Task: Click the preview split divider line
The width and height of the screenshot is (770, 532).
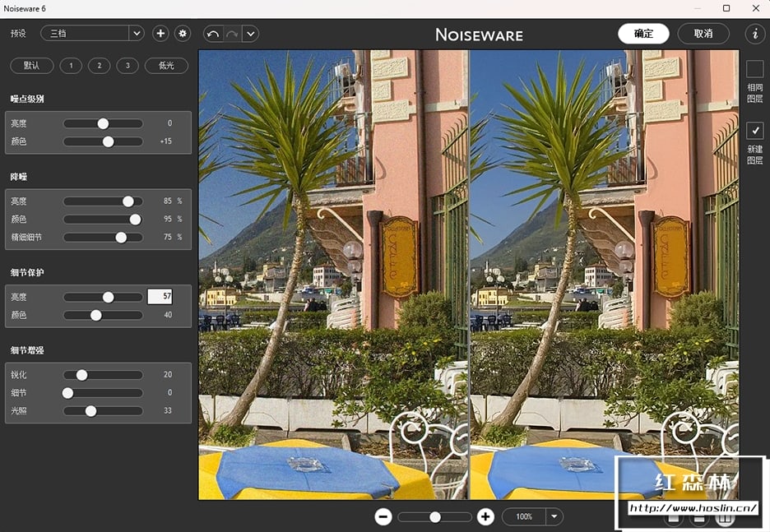Action: 469,275
